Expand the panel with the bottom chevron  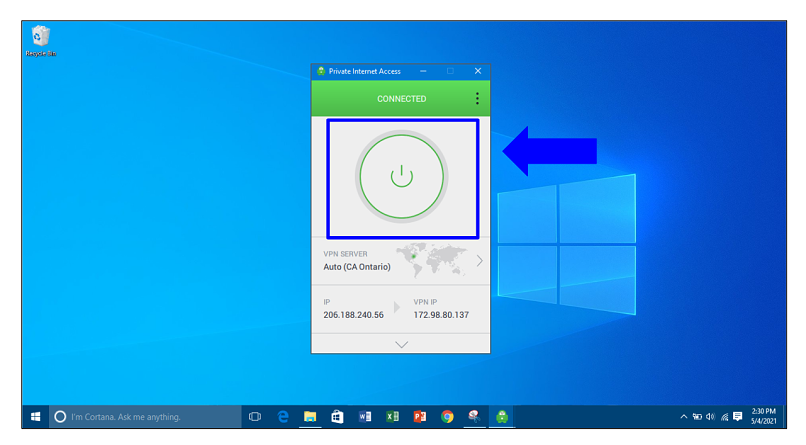[x=401, y=344]
